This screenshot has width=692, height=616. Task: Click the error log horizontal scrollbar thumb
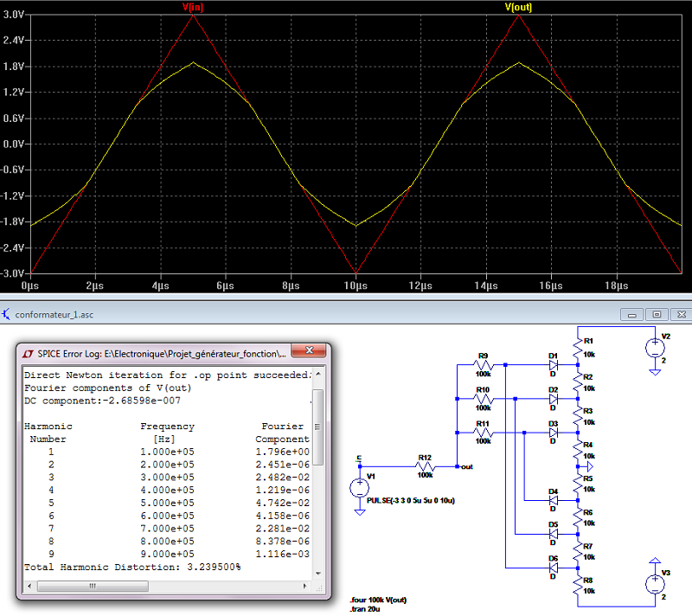(93, 586)
